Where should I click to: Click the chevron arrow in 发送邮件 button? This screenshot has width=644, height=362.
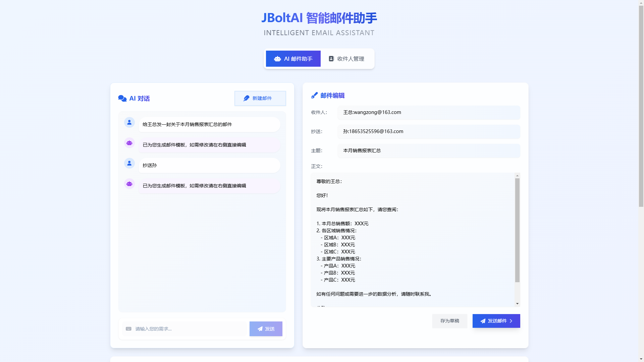(x=511, y=321)
